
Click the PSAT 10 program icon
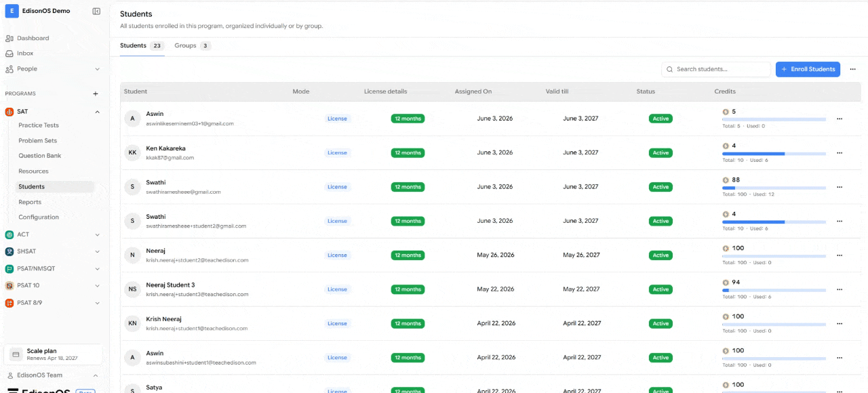click(9, 285)
